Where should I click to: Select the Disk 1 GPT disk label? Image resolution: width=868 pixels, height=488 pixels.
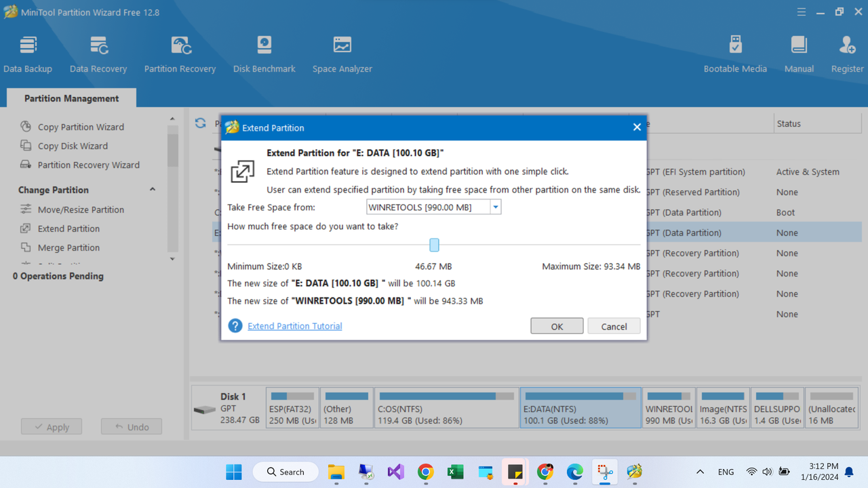(228, 407)
